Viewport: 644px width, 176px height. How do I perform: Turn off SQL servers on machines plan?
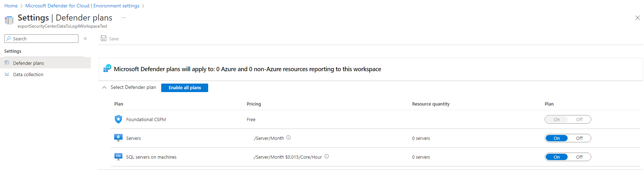[579, 157]
